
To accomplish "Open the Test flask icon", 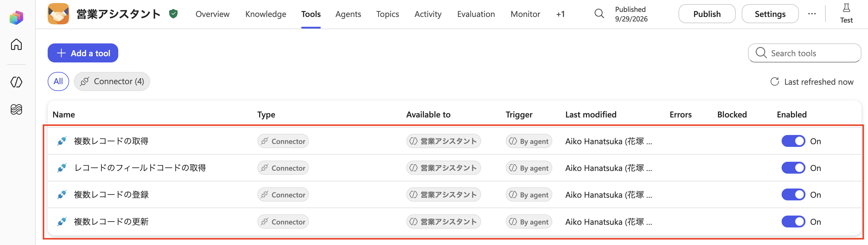I will pyautogui.click(x=846, y=8).
